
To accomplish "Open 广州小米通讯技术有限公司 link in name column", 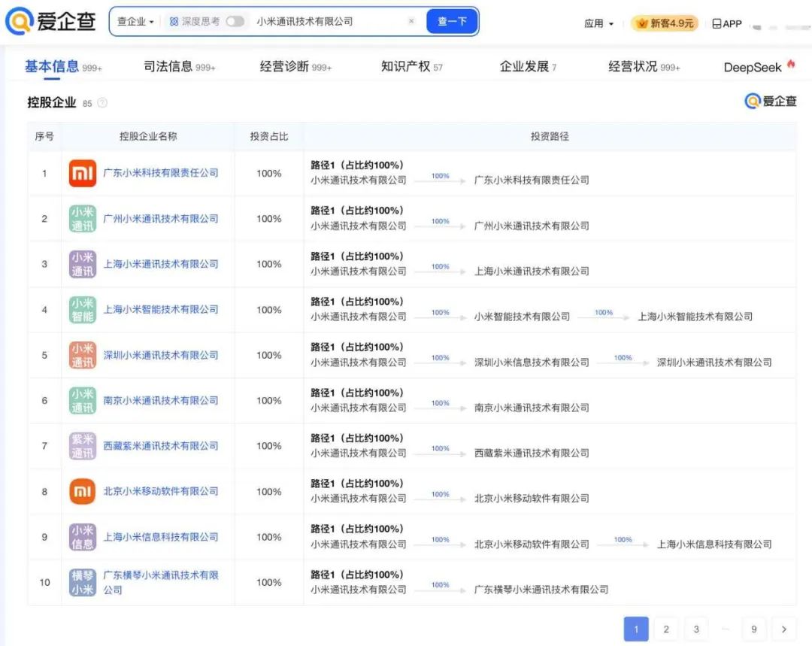I will pyautogui.click(x=161, y=219).
